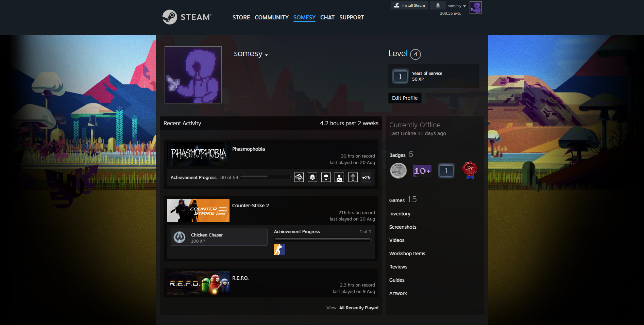
Task: Click the Phasmophobia achievement progress bar
Action: coord(265,177)
